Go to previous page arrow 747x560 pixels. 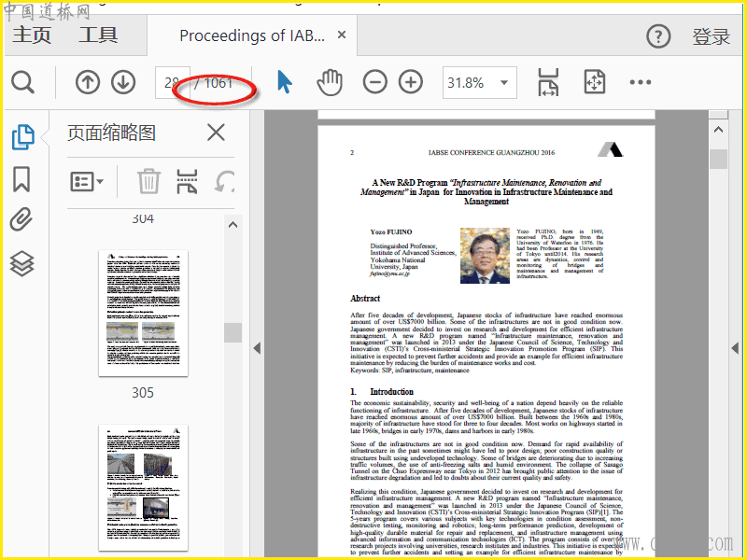88,82
